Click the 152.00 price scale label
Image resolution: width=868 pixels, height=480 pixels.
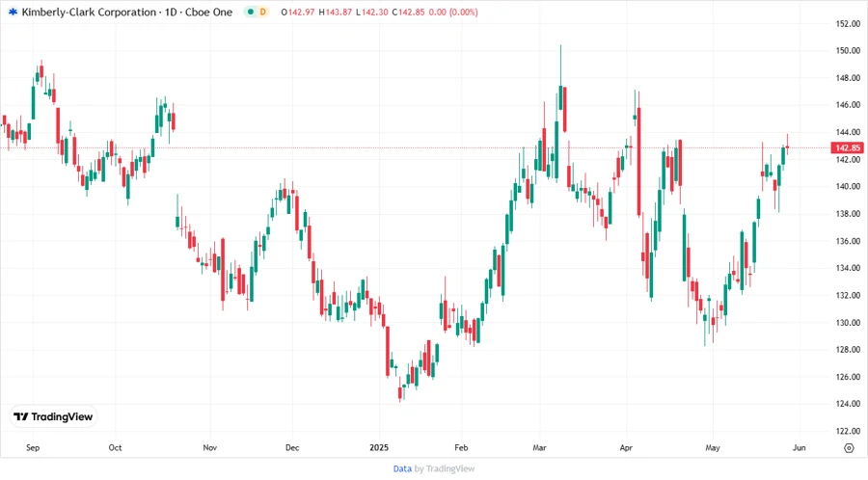tap(847, 24)
